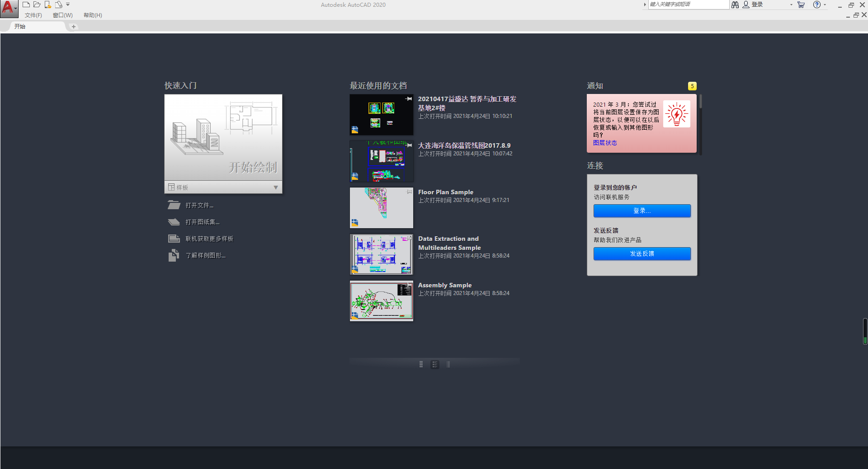Click the document icon beside 了解样例图形
868x469 pixels.
tap(174, 255)
